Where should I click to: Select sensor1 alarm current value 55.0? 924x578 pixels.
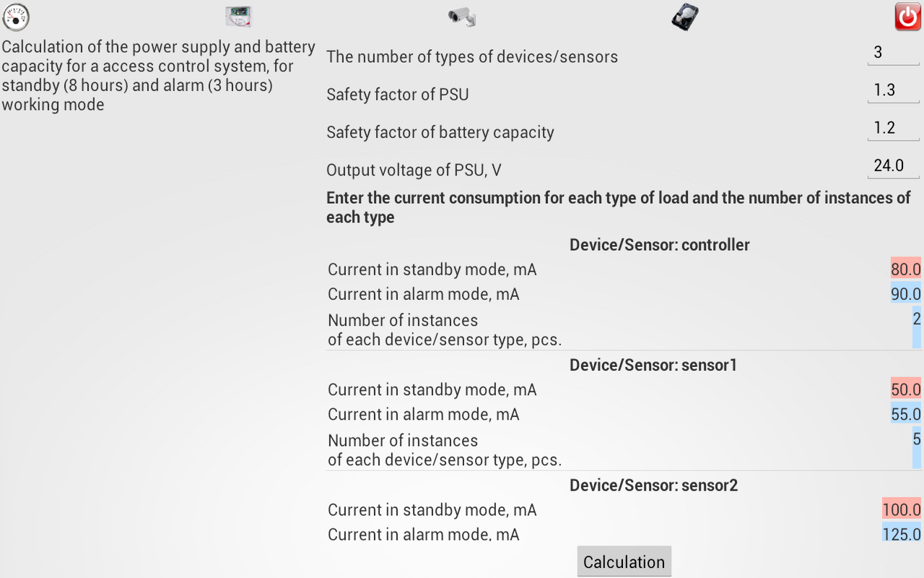pyautogui.click(x=905, y=414)
